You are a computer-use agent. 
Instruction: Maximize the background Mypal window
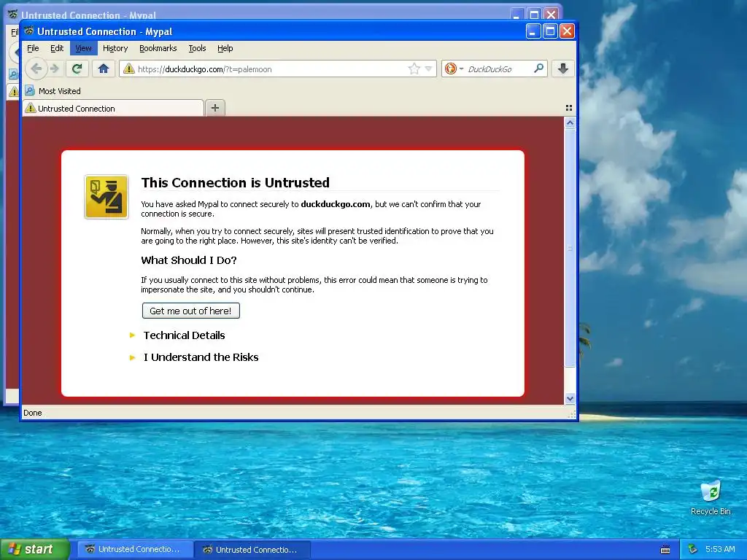click(534, 15)
